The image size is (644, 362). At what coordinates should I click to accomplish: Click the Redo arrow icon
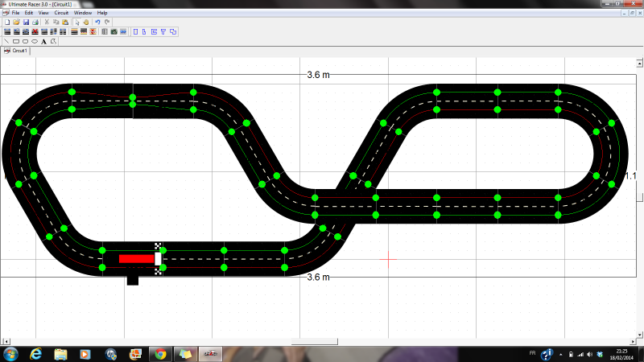pyautogui.click(x=107, y=22)
